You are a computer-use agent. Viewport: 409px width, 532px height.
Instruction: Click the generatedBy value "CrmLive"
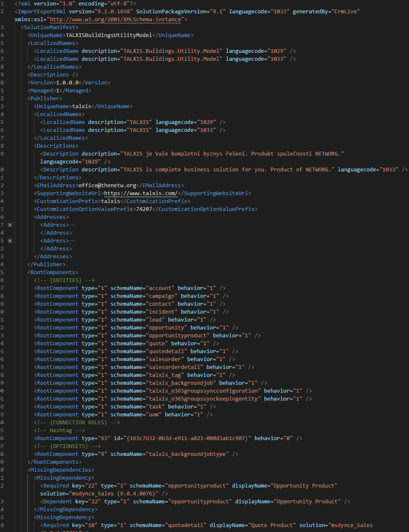[x=345, y=12]
